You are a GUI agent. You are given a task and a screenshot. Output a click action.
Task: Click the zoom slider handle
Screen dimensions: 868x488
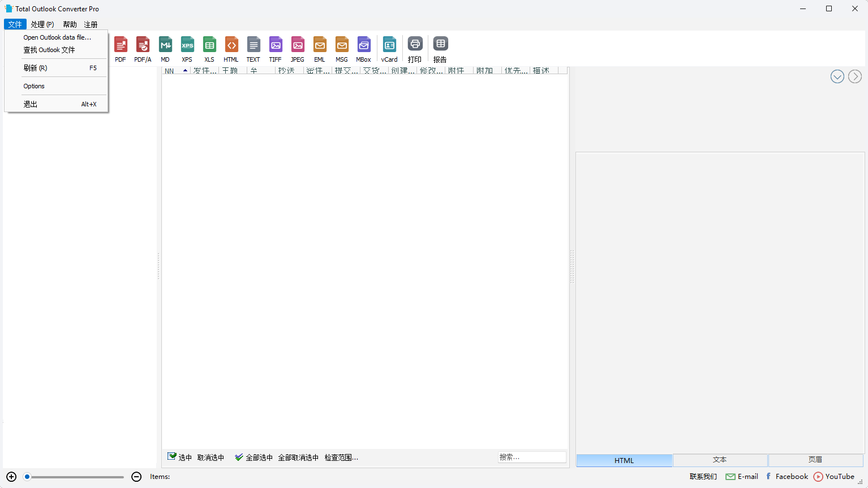(27, 477)
